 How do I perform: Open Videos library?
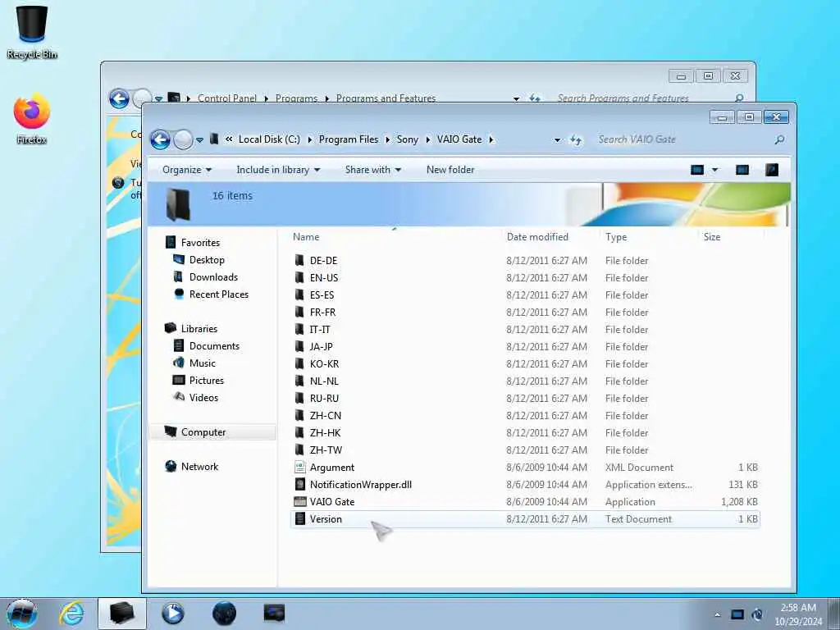point(203,398)
